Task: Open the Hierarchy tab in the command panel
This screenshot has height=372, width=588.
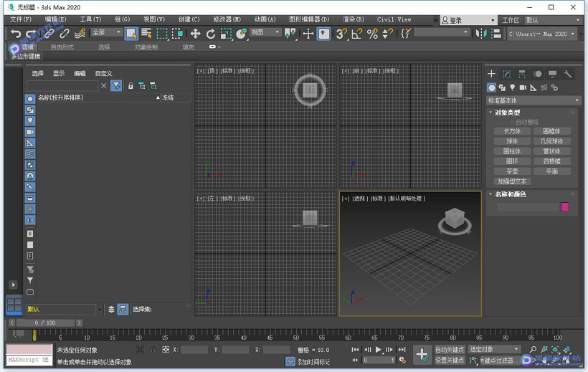Action: click(x=521, y=74)
